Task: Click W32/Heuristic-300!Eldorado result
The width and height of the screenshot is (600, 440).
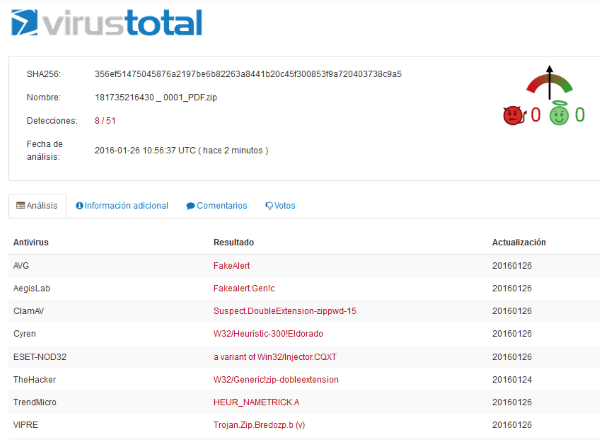Action: (x=268, y=334)
